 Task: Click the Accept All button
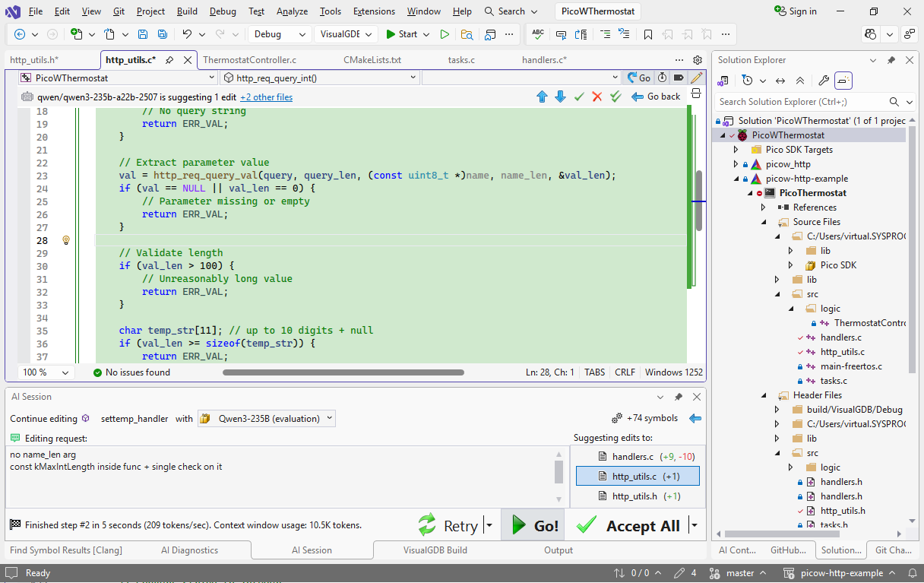pyautogui.click(x=629, y=526)
